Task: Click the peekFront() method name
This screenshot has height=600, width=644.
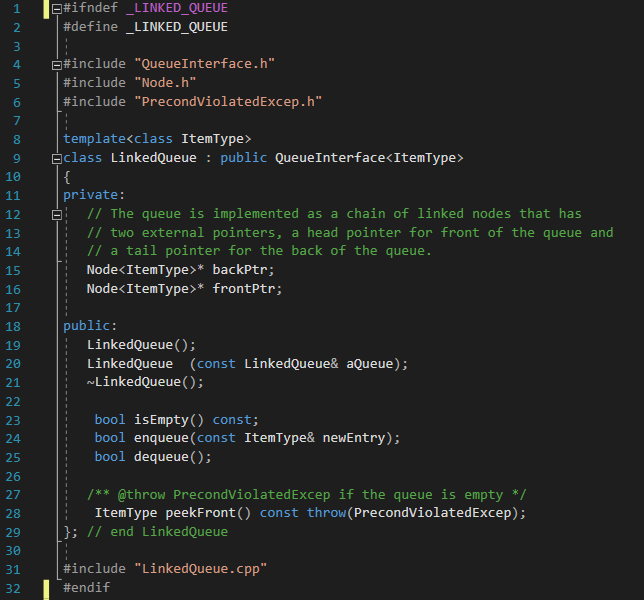Action: [208, 513]
